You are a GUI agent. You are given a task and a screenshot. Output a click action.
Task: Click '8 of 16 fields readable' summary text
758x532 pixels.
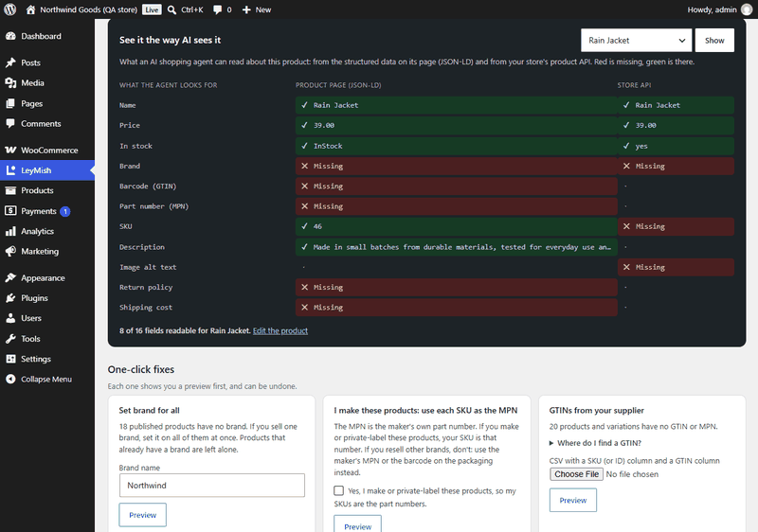[185, 330]
